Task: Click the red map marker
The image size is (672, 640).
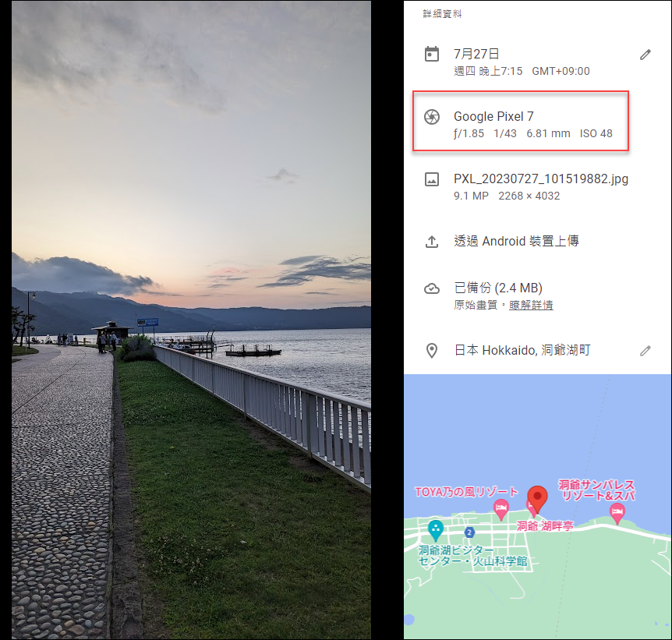Action: coord(537,499)
